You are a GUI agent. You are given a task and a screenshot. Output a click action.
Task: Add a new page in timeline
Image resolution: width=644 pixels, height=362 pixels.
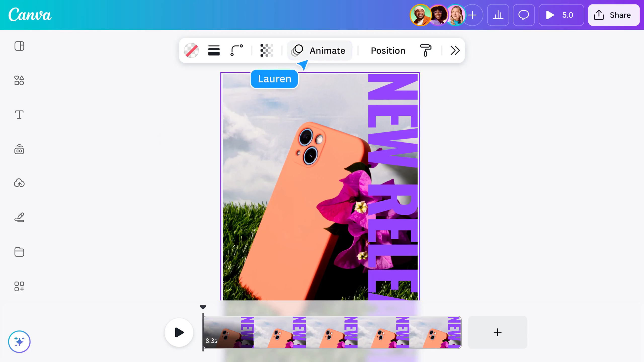coord(497,332)
